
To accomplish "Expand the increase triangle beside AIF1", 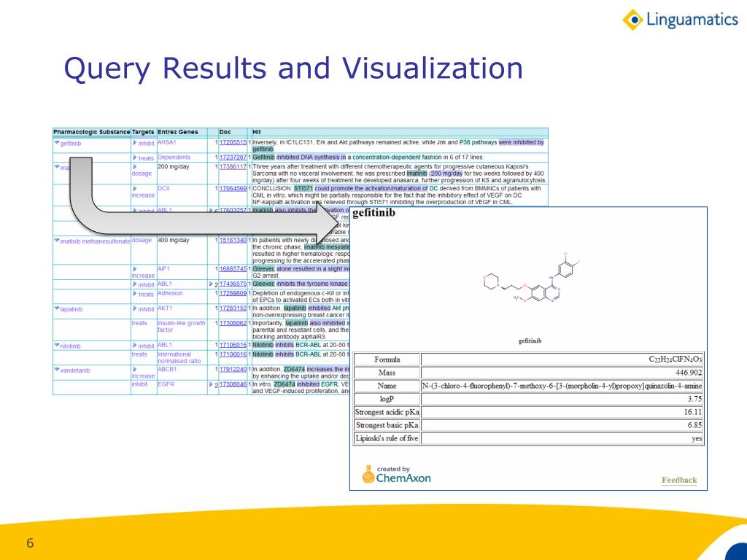I will pos(135,269).
